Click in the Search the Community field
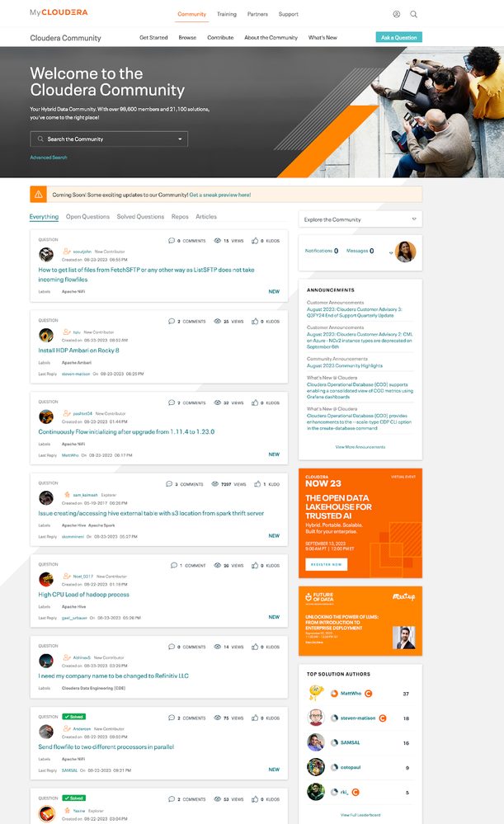Viewport: 504px width, 824px height. point(109,139)
